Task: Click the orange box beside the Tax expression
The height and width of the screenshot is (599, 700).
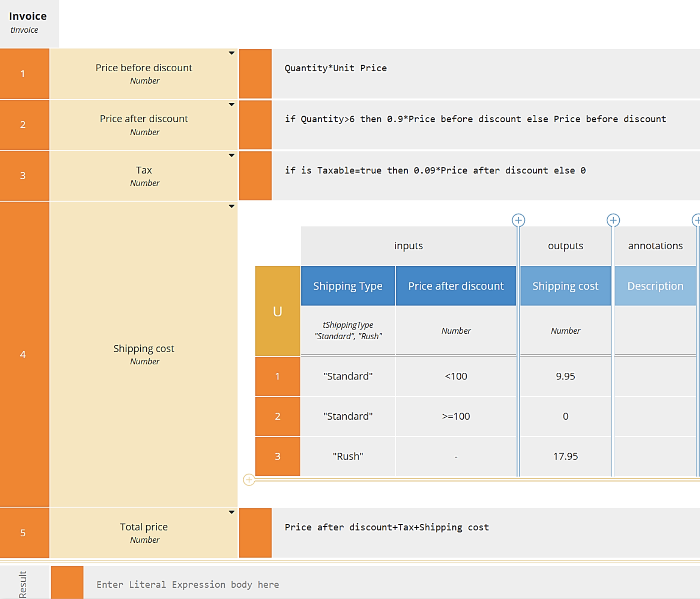Action: tap(255, 176)
